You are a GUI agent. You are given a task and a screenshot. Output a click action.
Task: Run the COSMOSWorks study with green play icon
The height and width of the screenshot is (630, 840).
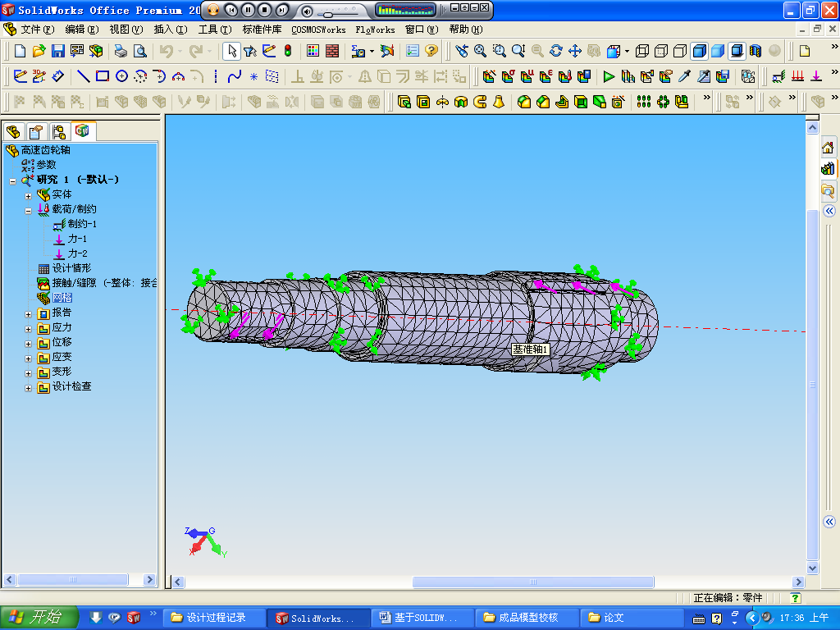click(609, 76)
